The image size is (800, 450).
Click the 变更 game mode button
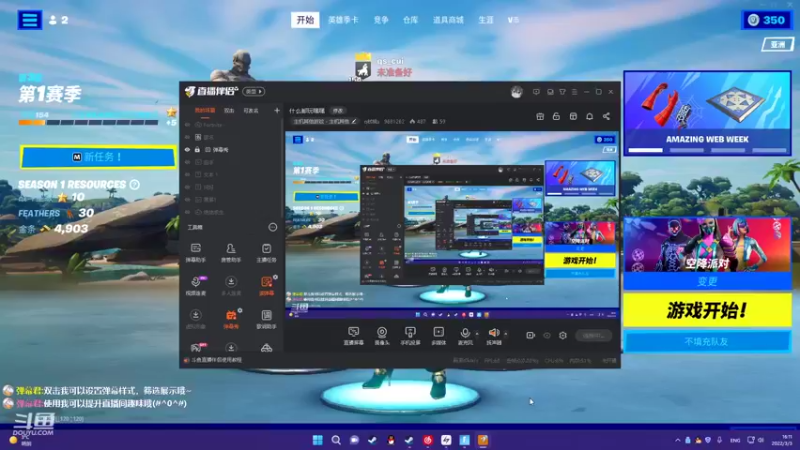coord(707,281)
